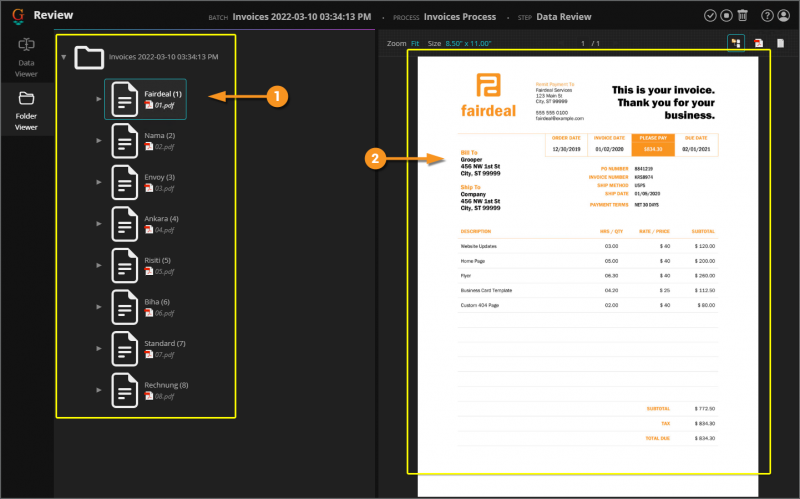This screenshot has width=800, height=499.
Task: Switch to the Folder Viewer tab
Action: point(26,111)
